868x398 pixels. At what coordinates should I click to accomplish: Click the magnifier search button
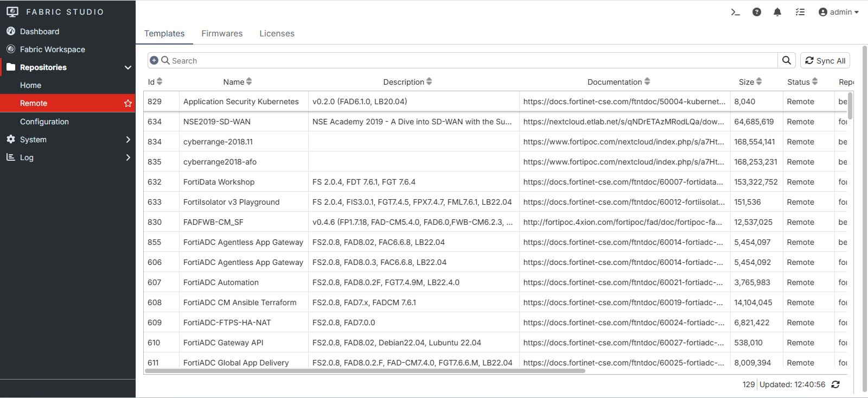coord(787,60)
